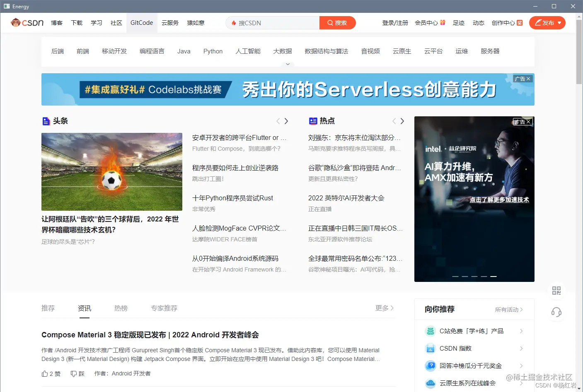This screenshot has height=392, width=583.
Task: Click the Intel AMX ad image
Action: [x=474, y=199]
